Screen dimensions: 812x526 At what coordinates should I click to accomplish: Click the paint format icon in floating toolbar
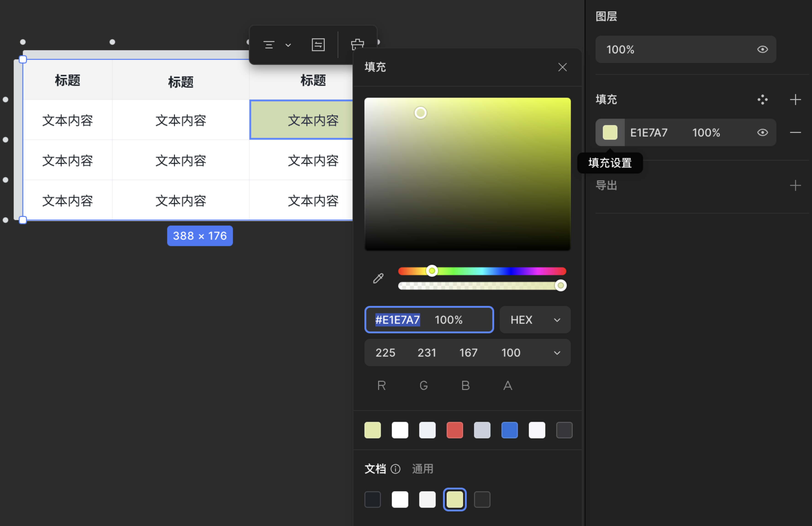357,45
